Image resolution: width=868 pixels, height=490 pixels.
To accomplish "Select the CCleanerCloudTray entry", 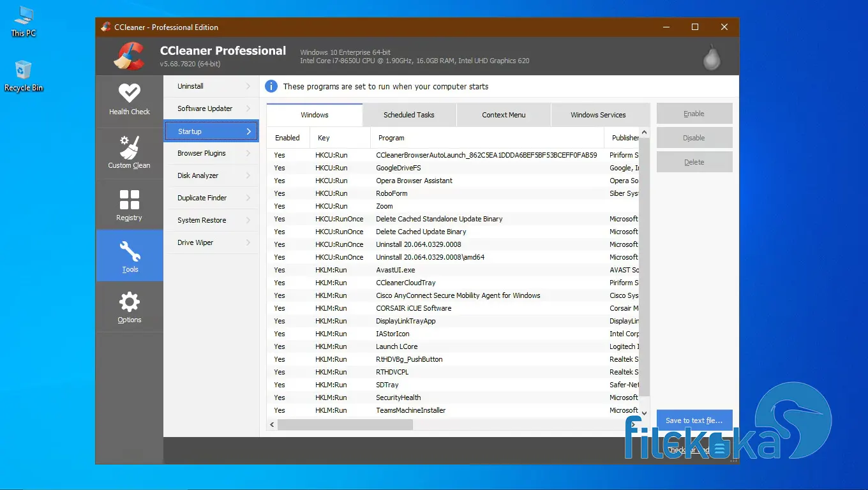I will pyautogui.click(x=453, y=283).
